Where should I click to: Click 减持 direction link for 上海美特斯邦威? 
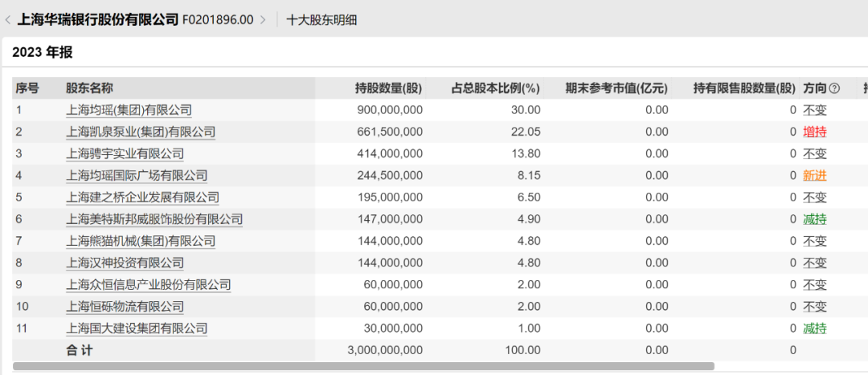click(815, 219)
